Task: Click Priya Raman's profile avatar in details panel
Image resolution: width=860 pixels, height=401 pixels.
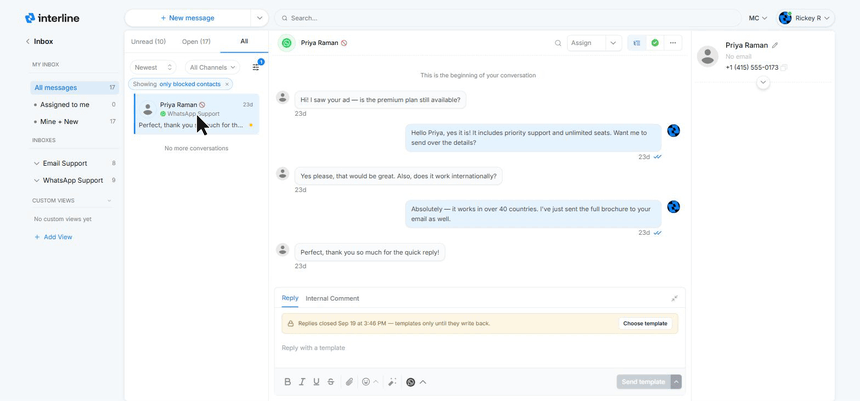Action: [708, 57]
